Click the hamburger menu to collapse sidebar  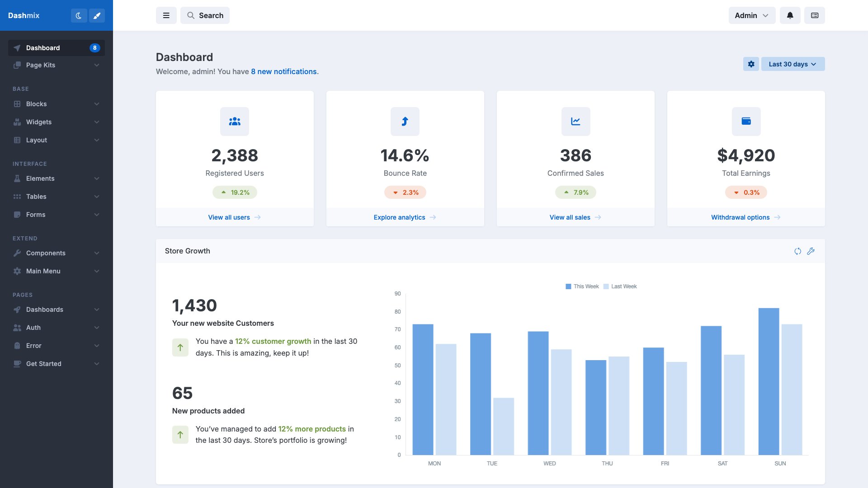(166, 15)
